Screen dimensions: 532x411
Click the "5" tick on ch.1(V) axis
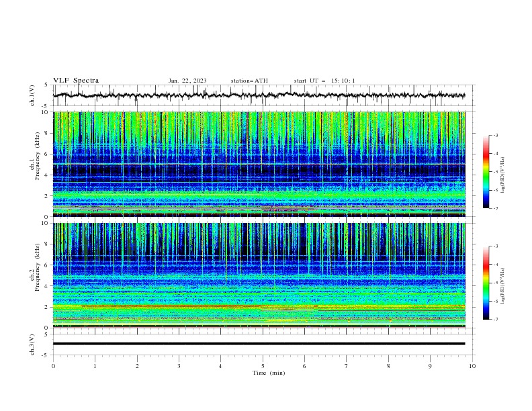(x=46, y=85)
